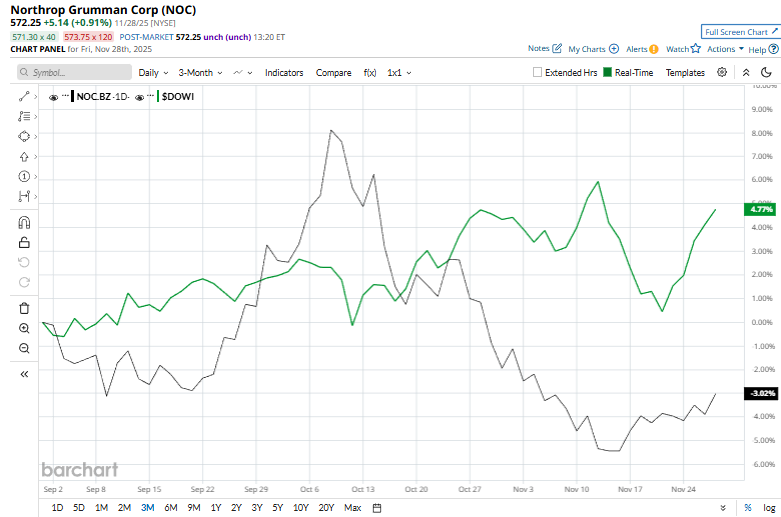Screen dimensions: 781x517
Task: Collapse toolbar with double up arrows
Action: coord(746,72)
